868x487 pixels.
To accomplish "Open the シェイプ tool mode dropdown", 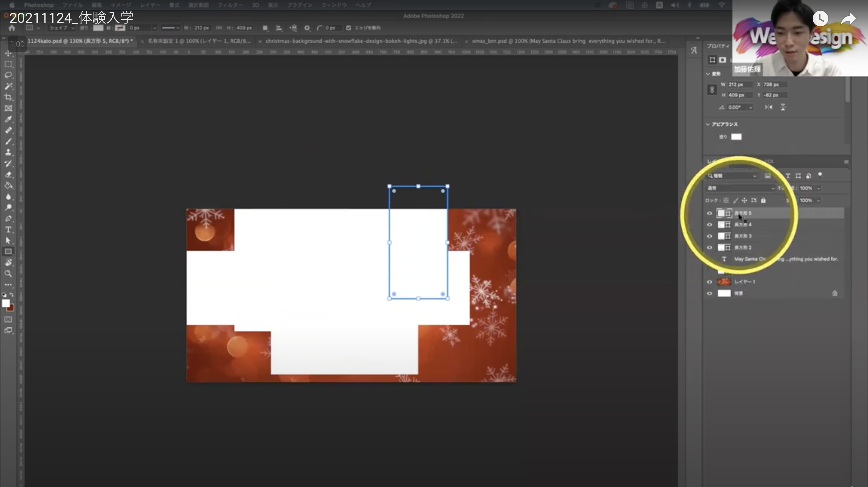I will click(62, 28).
